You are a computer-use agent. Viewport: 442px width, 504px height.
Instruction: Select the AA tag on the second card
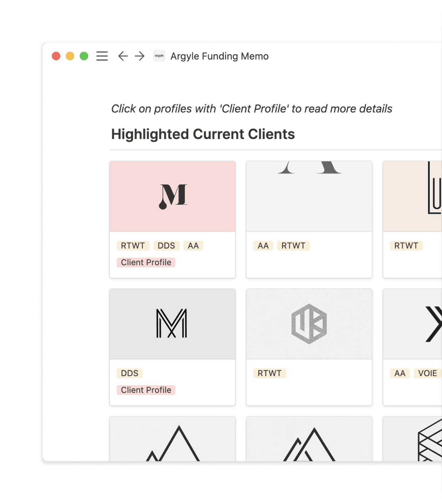click(x=263, y=246)
